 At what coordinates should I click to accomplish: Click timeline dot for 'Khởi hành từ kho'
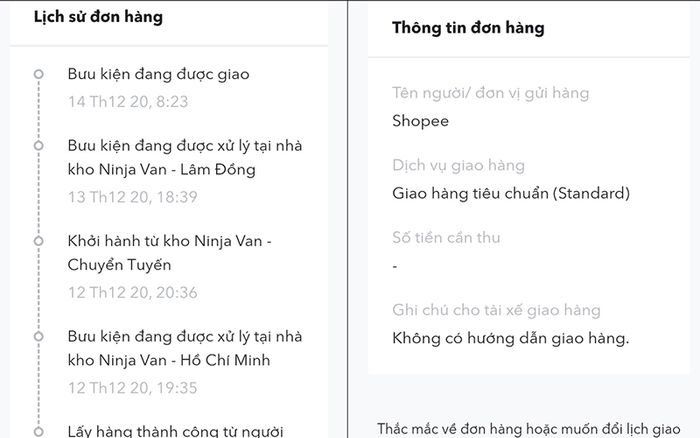point(39,241)
